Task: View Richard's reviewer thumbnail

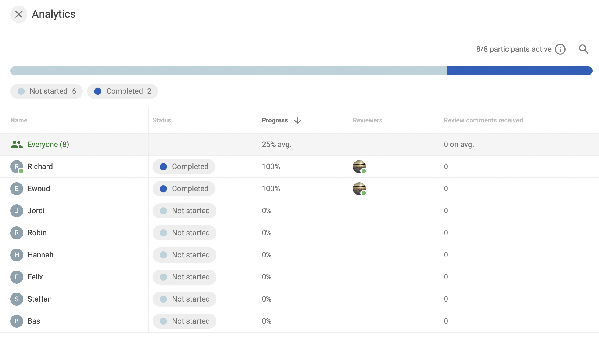Action: [x=359, y=167]
